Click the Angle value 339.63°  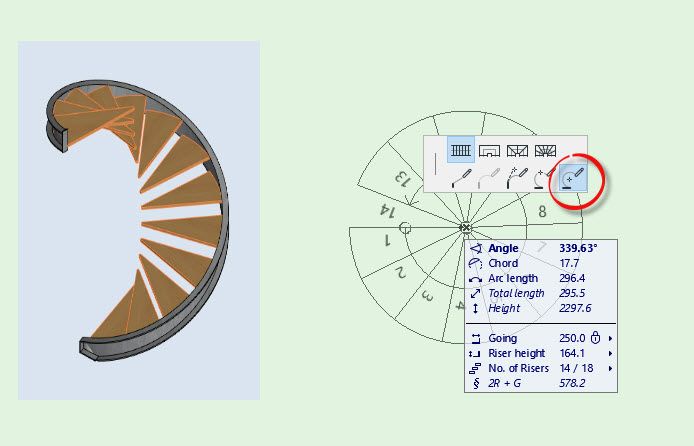578,248
